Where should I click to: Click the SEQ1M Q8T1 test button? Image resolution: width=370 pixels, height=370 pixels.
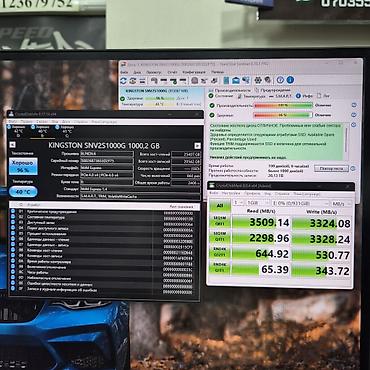[x=220, y=221]
